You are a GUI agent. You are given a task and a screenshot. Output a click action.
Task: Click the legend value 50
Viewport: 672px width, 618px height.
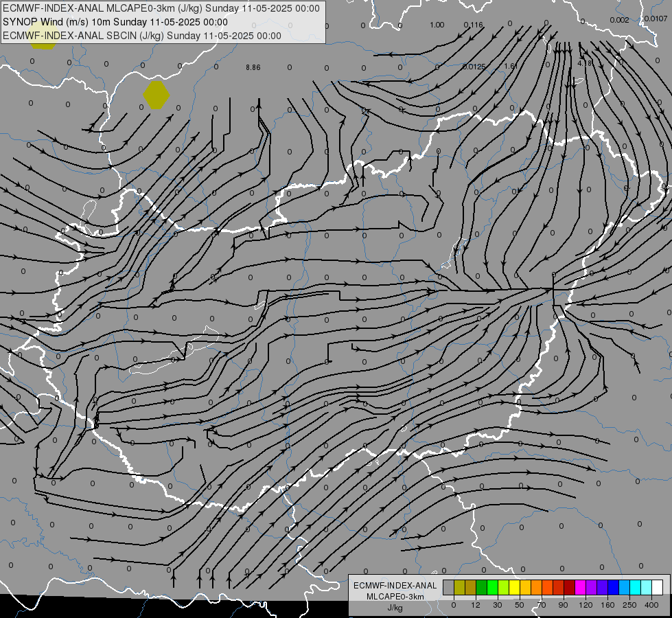coord(520,605)
